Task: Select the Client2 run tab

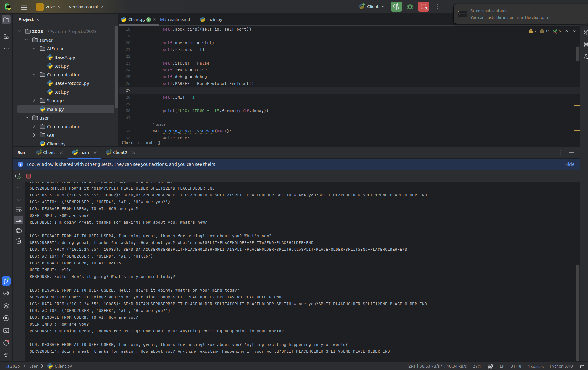Action: [120, 153]
